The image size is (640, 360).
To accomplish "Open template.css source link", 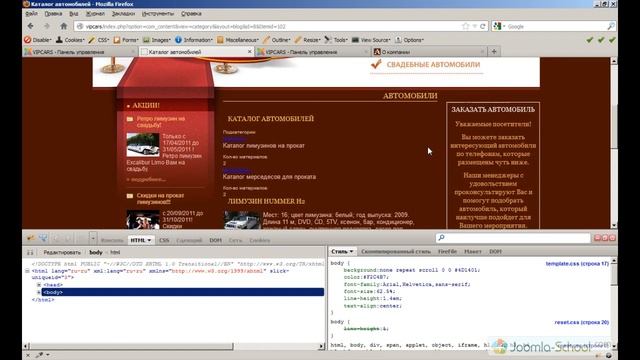I will [x=577, y=264].
